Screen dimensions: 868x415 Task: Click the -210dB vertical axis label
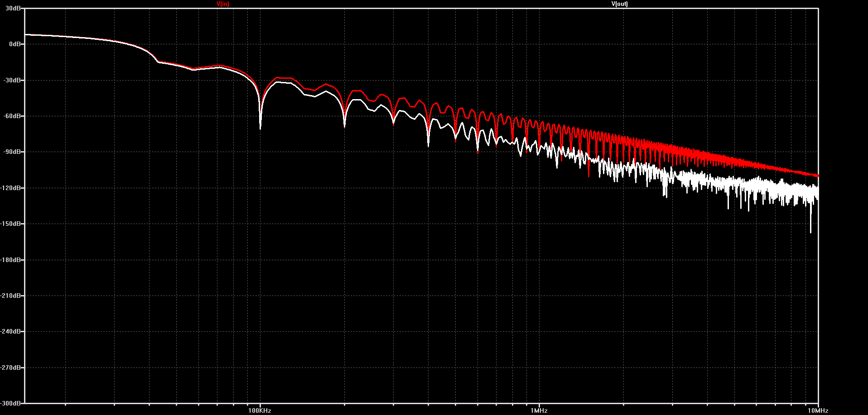[11, 296]
